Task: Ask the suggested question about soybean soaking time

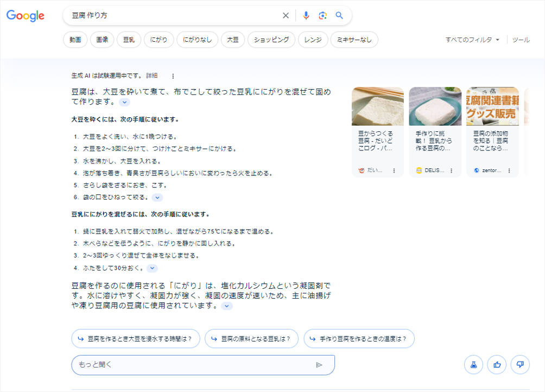Action: pyautogui.click(x=135, y=338)
